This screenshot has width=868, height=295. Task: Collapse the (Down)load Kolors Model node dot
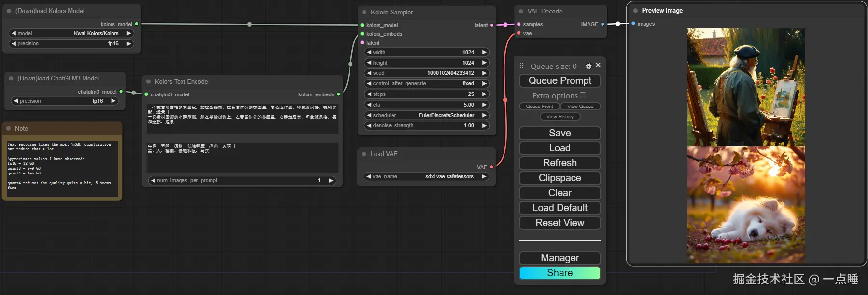(x=9, y=11)
